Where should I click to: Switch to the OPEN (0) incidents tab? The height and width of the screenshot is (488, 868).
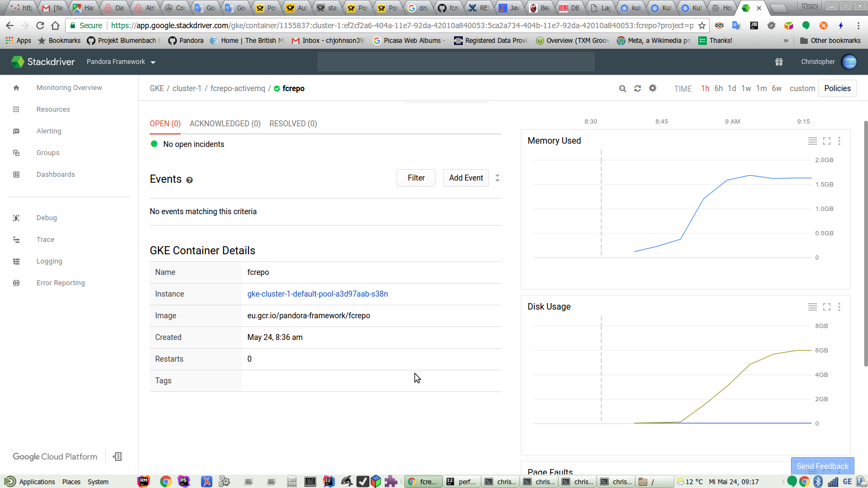click(165, 124)
